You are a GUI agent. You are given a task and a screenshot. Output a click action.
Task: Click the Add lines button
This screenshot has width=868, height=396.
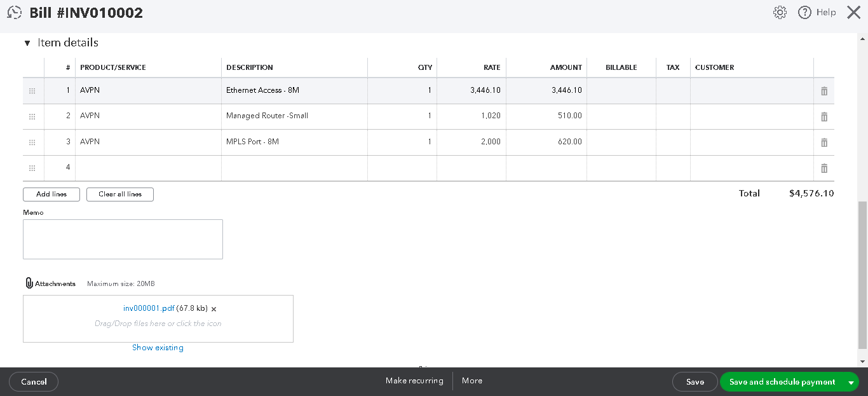[51, 195]
